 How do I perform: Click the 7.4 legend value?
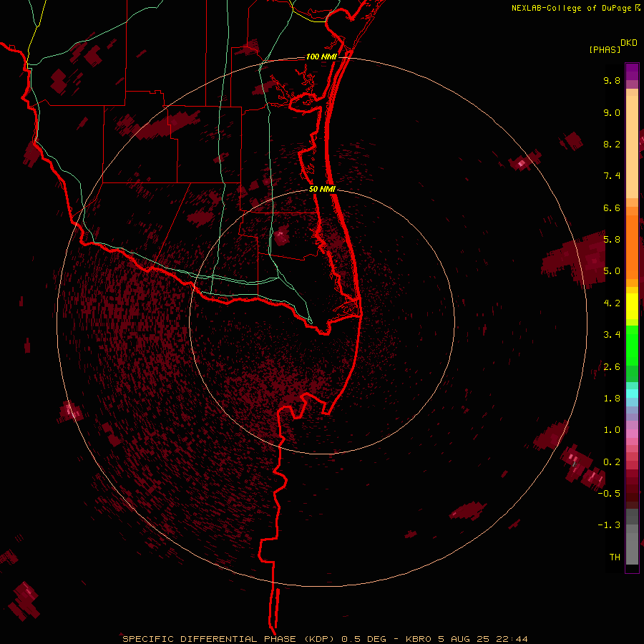click(x=612, y=176)
